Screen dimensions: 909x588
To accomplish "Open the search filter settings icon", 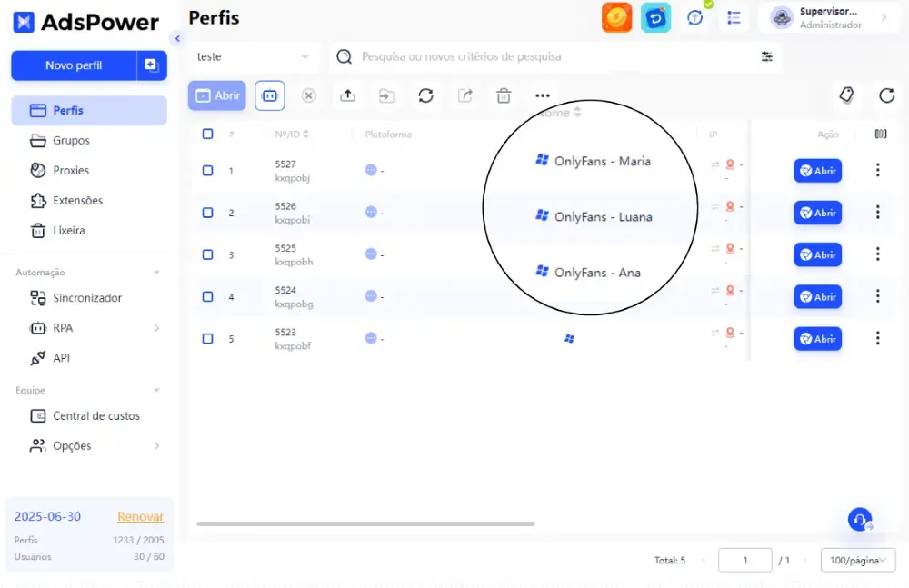I will click(x=767, y=56).
